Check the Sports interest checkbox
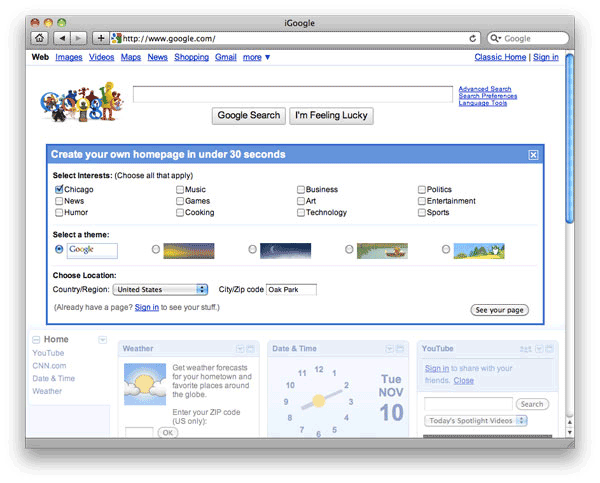This screenshot has width=600, height=483. [422, 212]
